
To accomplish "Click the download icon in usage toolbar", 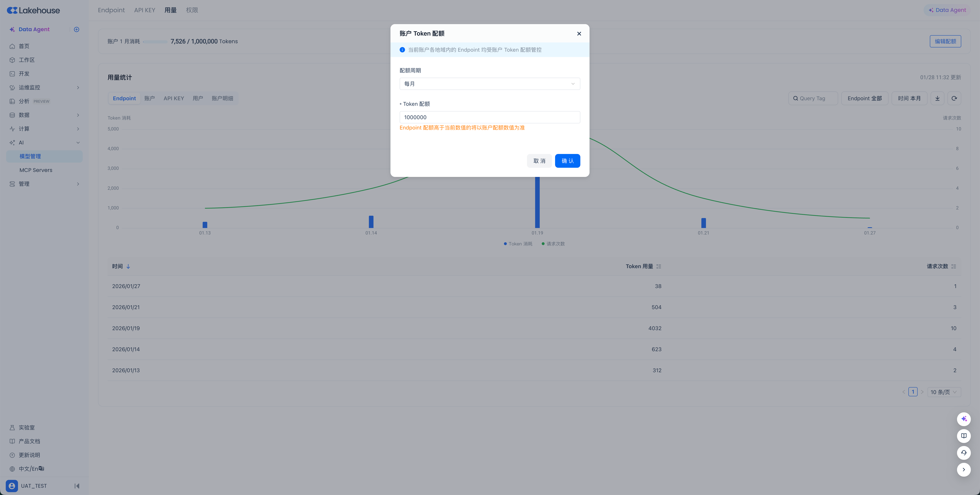I will [937, 99].
